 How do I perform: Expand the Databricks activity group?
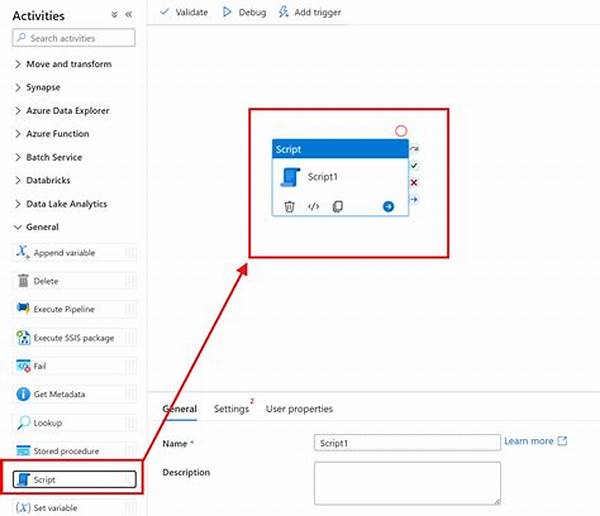point(54,180)
